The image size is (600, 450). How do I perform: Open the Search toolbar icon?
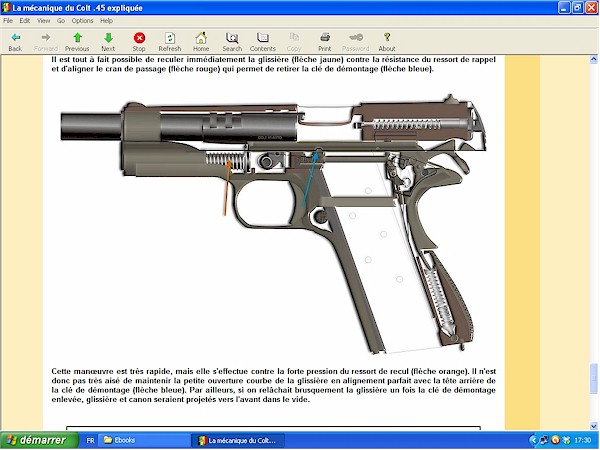coord(232,38)
